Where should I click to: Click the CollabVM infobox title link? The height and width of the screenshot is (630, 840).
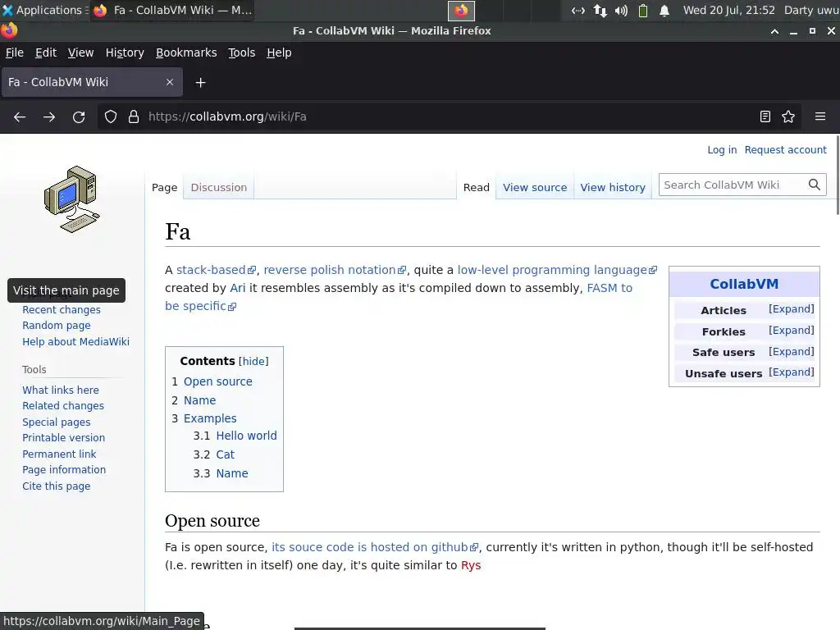tap(744, 284)
